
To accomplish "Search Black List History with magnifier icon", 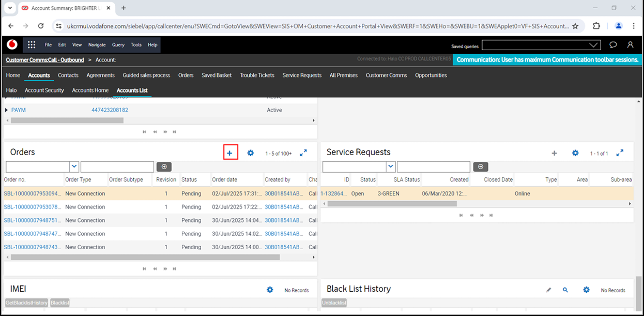I will click(x=565, y=290).
